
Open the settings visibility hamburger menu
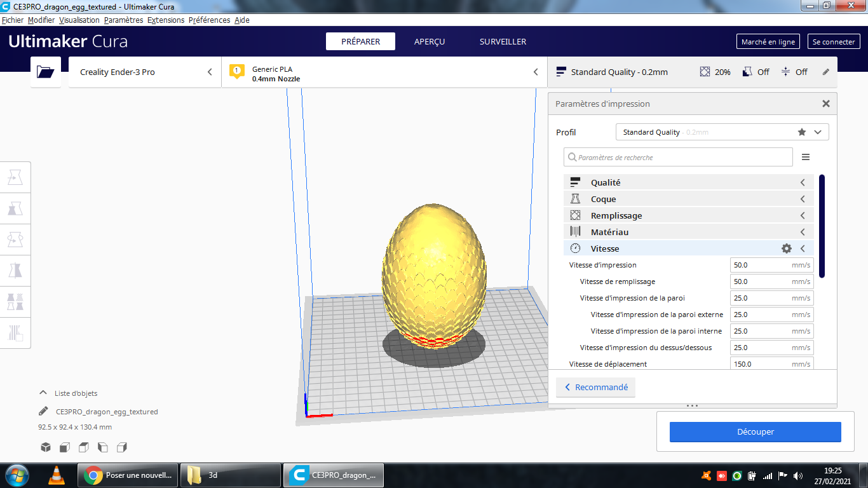pos(806,157)
